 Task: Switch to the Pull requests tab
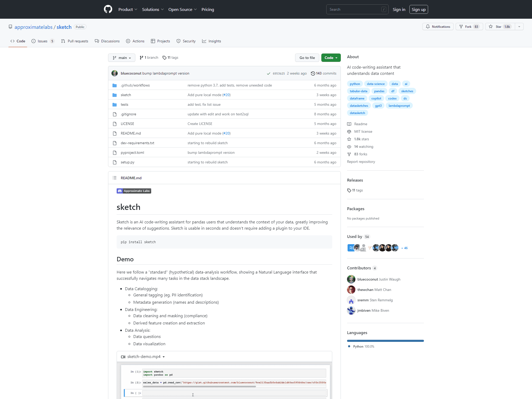(x=75, y=41)
